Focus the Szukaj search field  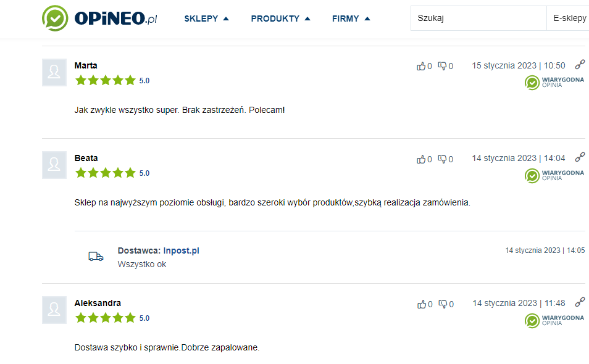[478, 19]
